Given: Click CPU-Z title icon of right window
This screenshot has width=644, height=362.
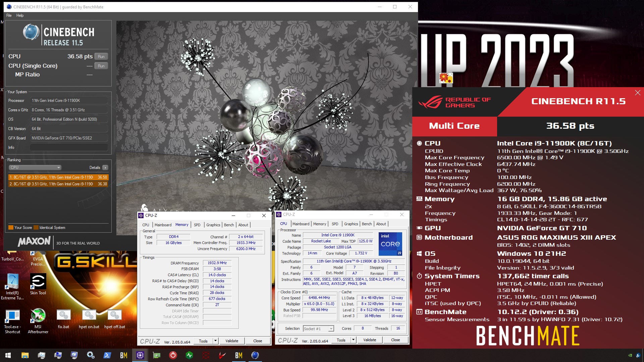Looking at the screenshot, I should click(x=279, y=215).
